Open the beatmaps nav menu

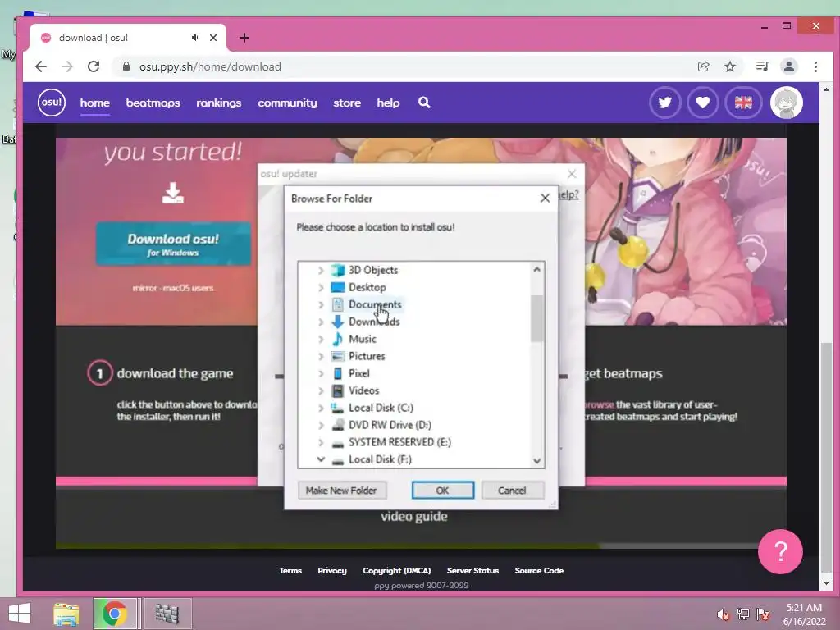point(153,103)
